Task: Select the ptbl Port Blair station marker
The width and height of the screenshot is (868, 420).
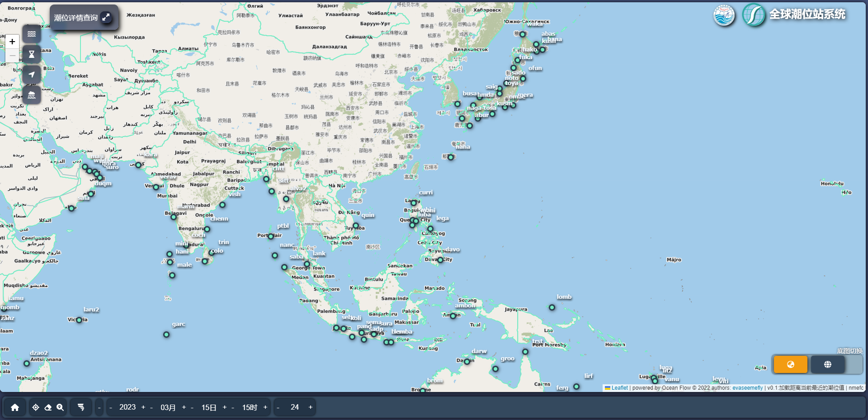Action: click(271, 236)
